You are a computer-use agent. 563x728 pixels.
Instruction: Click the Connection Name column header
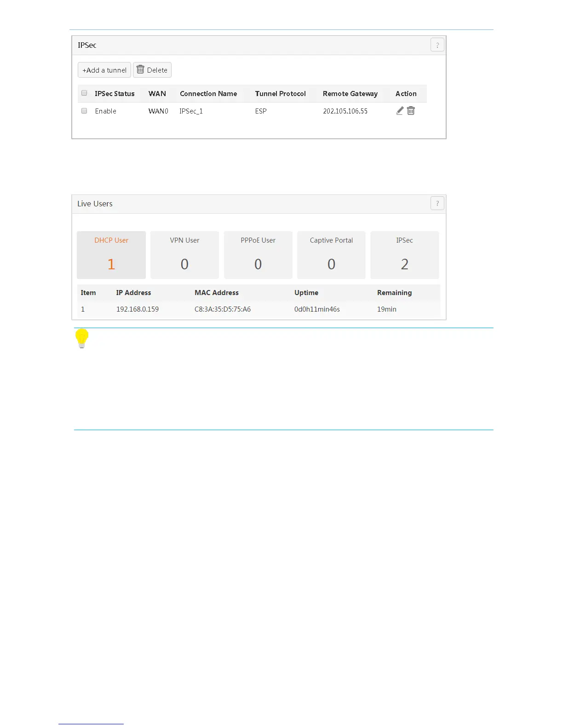click(208, 94)
